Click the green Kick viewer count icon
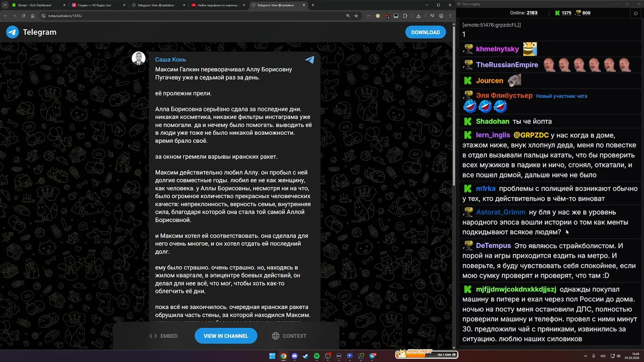 (557, 13)
